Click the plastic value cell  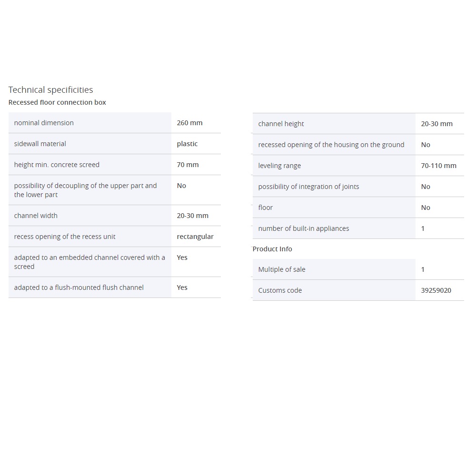pos(187,144)
